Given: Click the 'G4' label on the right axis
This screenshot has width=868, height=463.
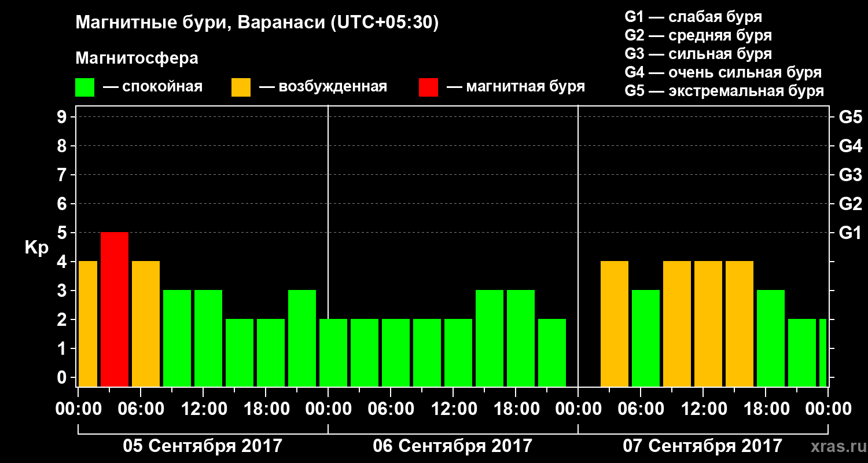Looking at the screenshot, I should point(850,146).
